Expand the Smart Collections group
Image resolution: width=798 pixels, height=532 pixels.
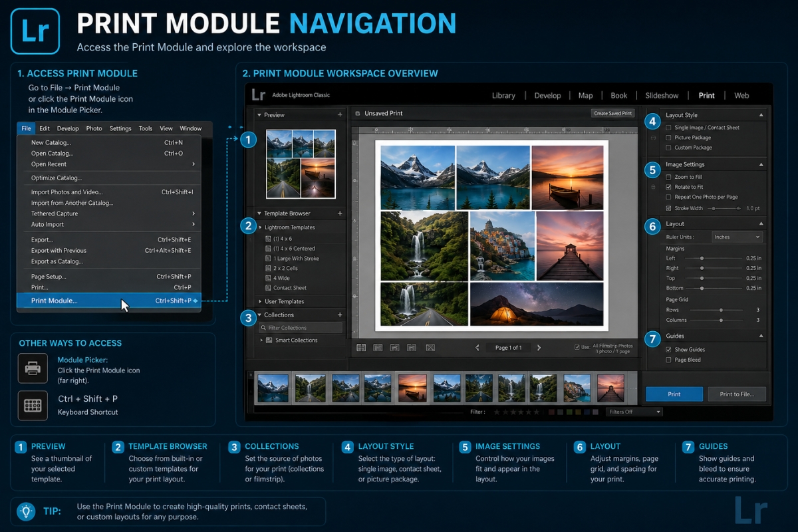click(261, 340)
